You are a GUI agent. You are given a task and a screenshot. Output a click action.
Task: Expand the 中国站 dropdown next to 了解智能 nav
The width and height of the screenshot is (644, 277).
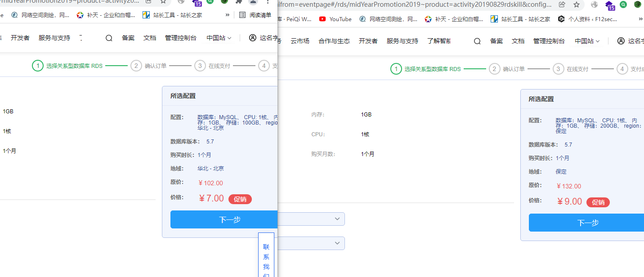tap(587, 41)
